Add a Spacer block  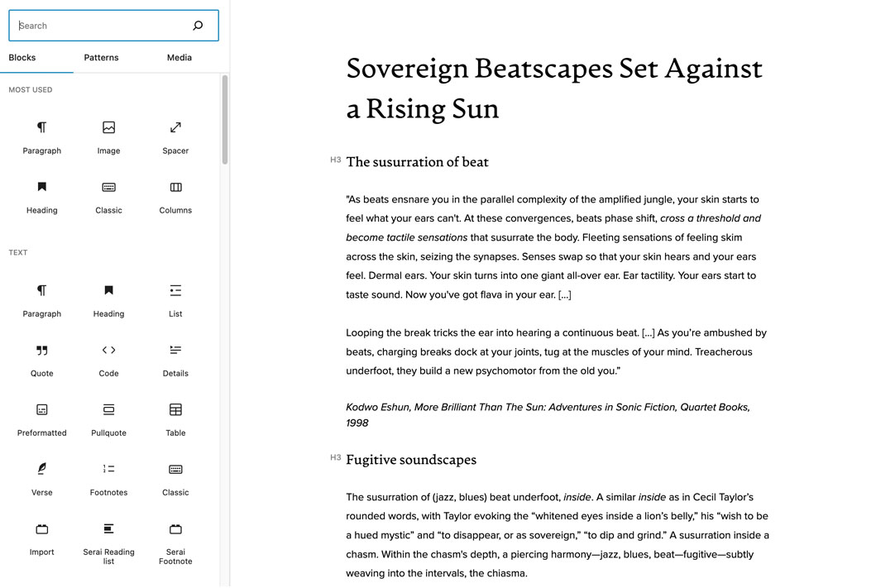click(175, 136)
